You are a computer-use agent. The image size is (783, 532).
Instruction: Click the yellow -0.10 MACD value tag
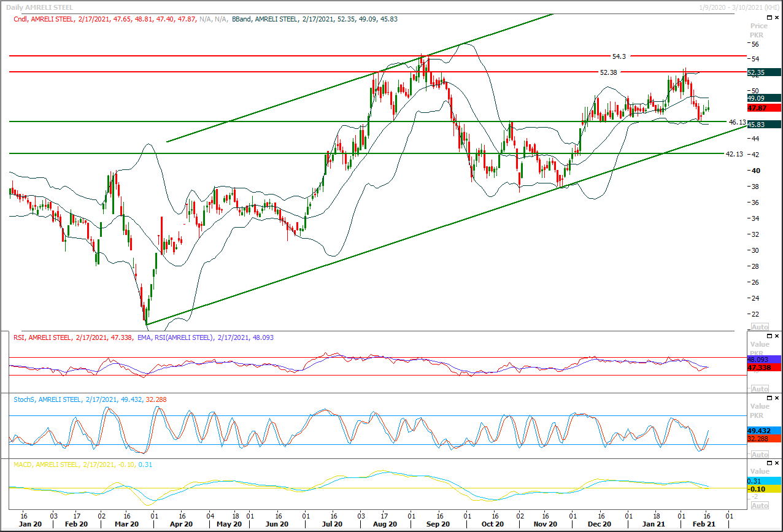pos(764,489)
